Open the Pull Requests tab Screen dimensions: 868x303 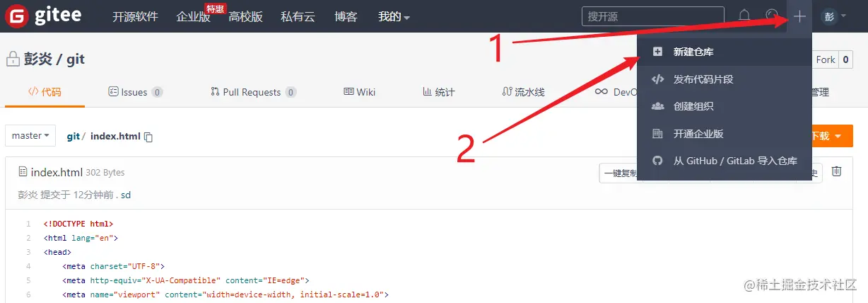click(253, 92)
